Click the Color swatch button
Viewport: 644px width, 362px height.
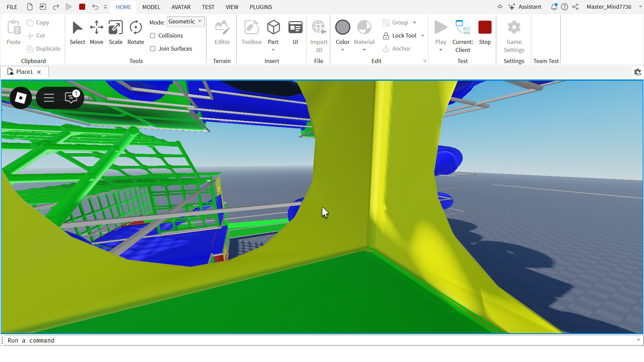coord(342,28)
